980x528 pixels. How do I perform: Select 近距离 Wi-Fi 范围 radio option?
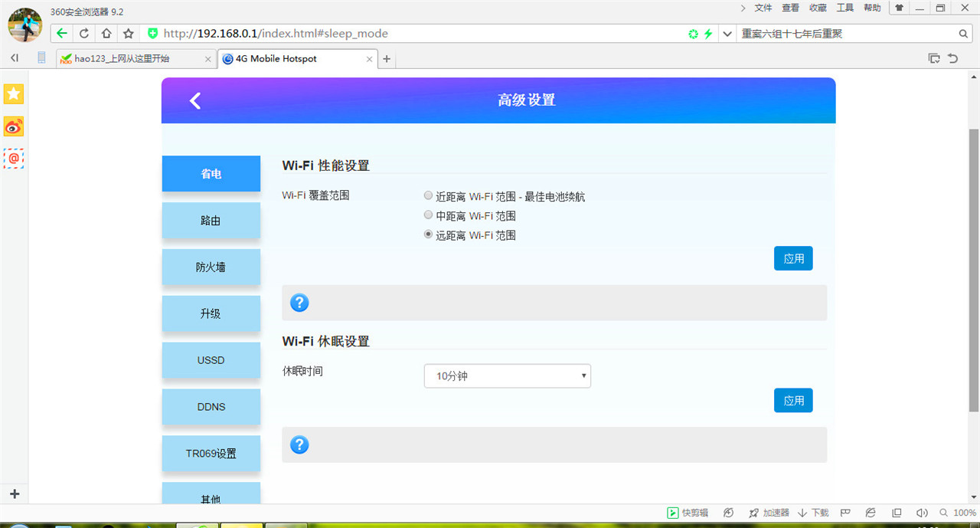[428, 195]
